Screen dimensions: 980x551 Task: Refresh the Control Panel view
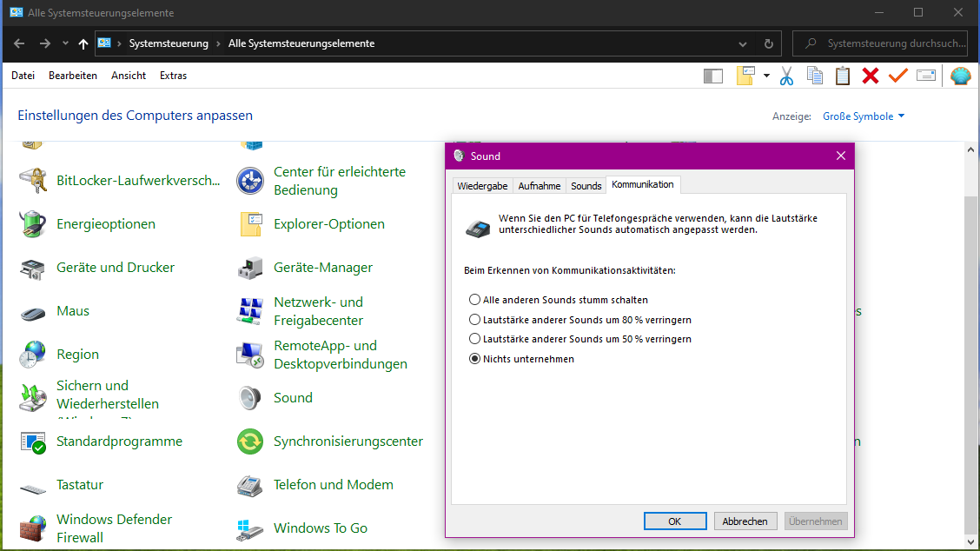point(769,43)
